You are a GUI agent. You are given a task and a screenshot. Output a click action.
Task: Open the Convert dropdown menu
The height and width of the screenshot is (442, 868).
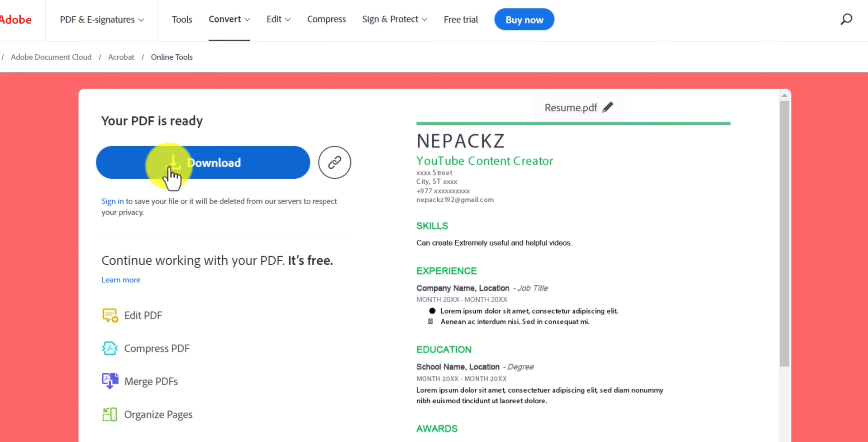[229, 19]
